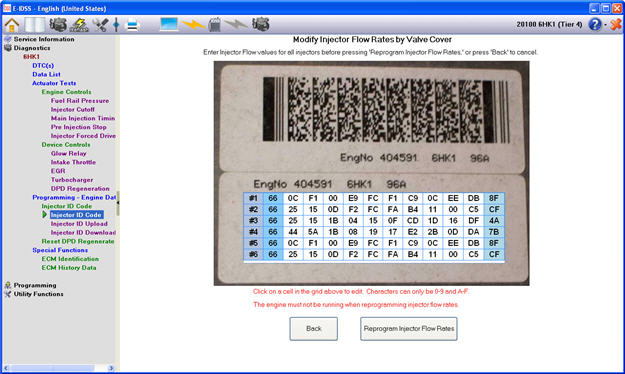The height and width of the screenshot is (374, 625).
Task: Select row header #6 in grid
Action: (x=253, y=254)
